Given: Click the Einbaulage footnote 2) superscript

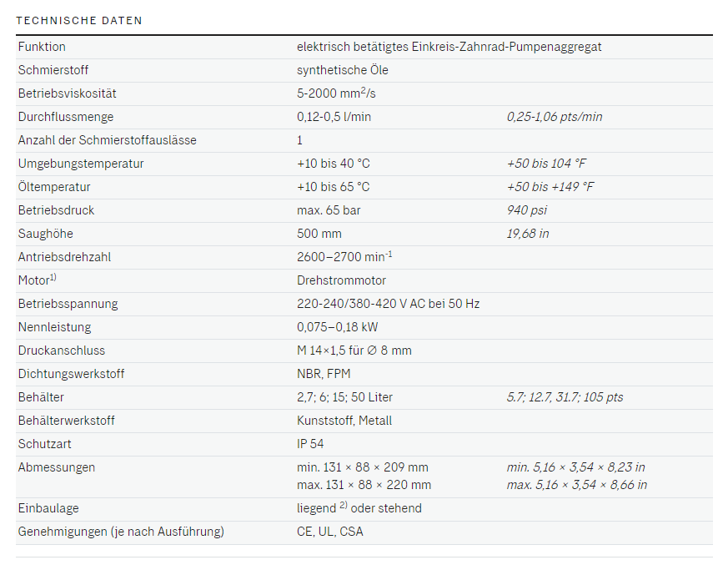Looking at the screenshot, I should [343, 505].
